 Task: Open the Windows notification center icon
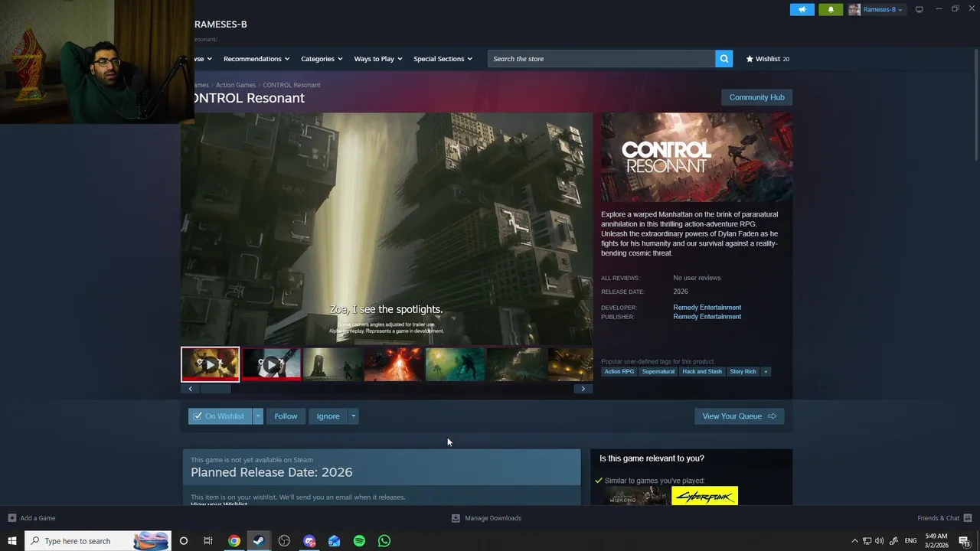965,541
